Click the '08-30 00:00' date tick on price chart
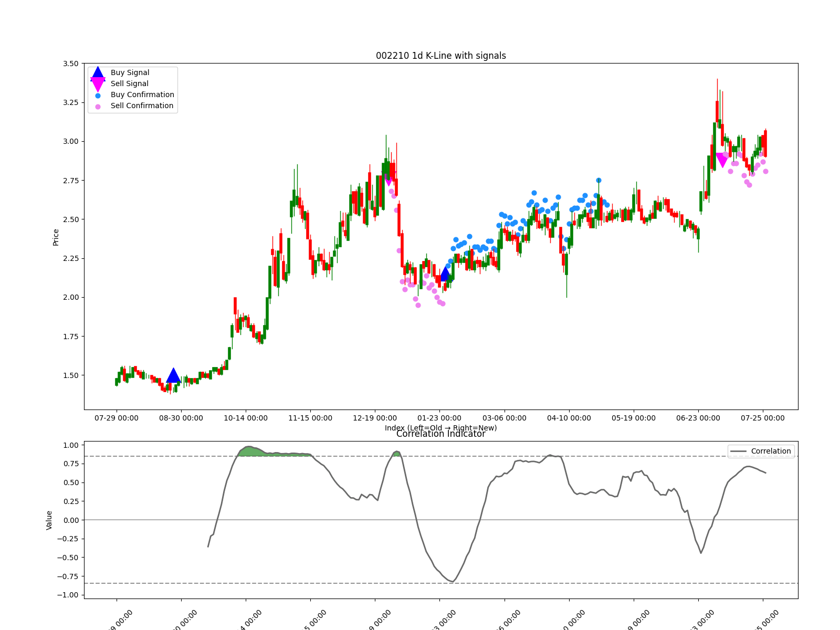Viewport: 840px width, 630px height. [x=181, y=418]
